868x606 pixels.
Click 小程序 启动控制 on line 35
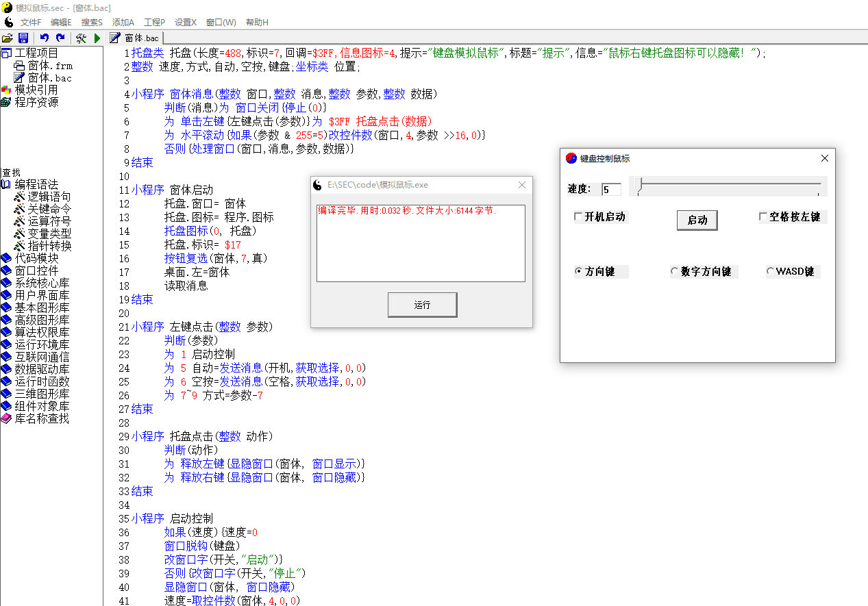172,518
